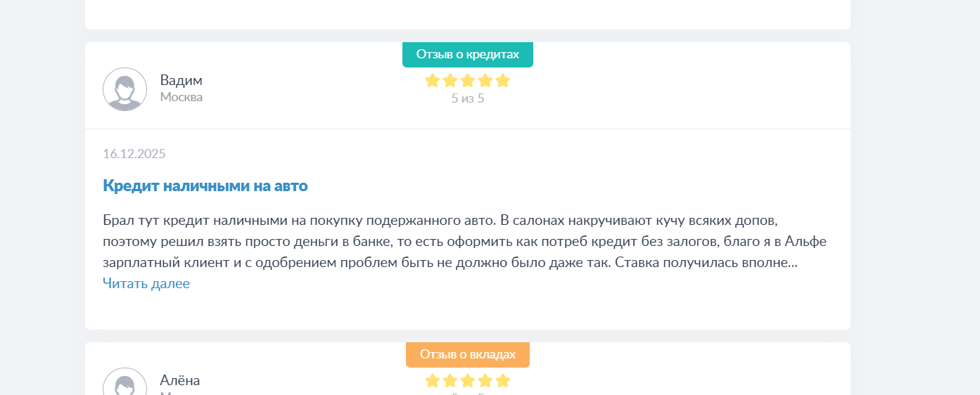Click the review date 16.12.2025
The width and height of the screenshot is (980, 395).
point(134,154)
